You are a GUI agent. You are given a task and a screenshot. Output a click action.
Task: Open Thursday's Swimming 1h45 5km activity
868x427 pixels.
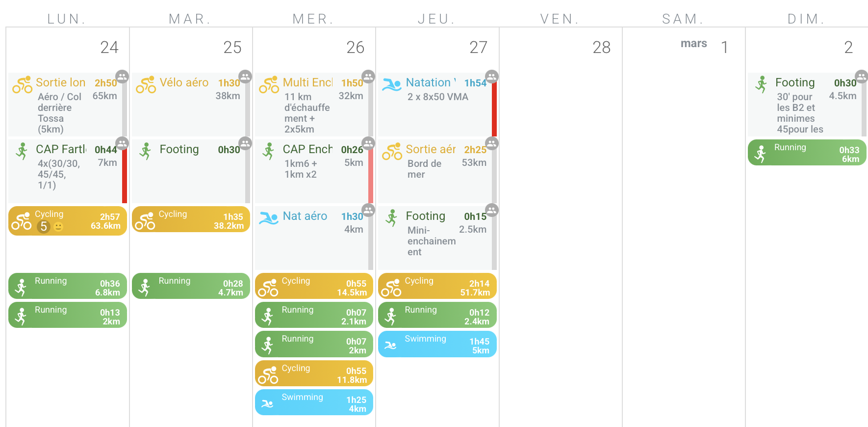(437, 344)
